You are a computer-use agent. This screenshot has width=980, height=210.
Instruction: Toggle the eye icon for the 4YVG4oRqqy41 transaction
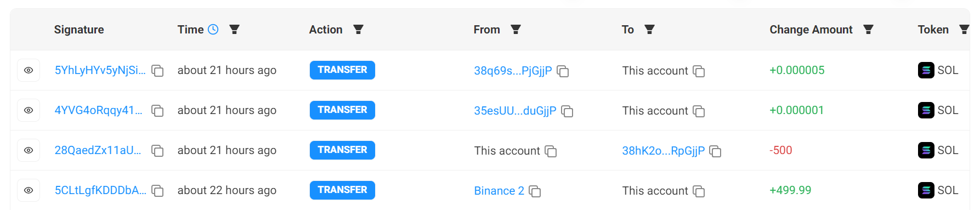(x=29, y=110)
